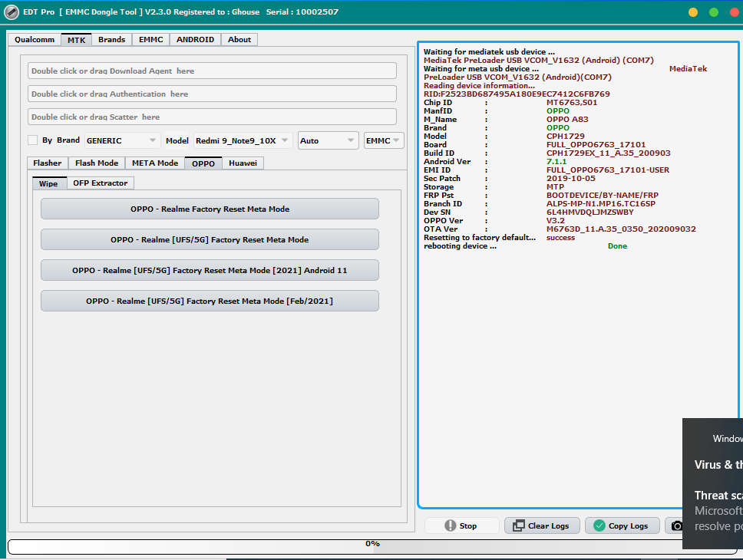
Task: Click the Download Agent file field
Action: [213, 71]
